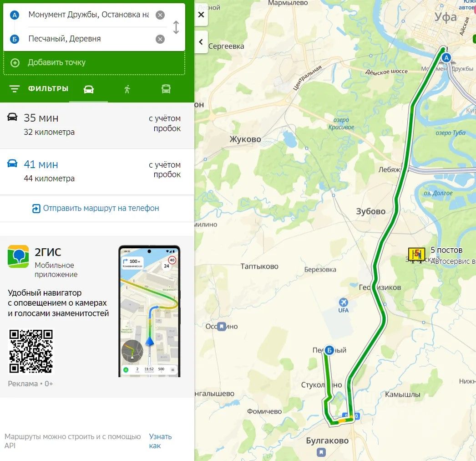Image resolution: width=476 pixels, height=461 pixels.
Task: Click the UFA airport icon on map
Action: [x=343, y=302]
